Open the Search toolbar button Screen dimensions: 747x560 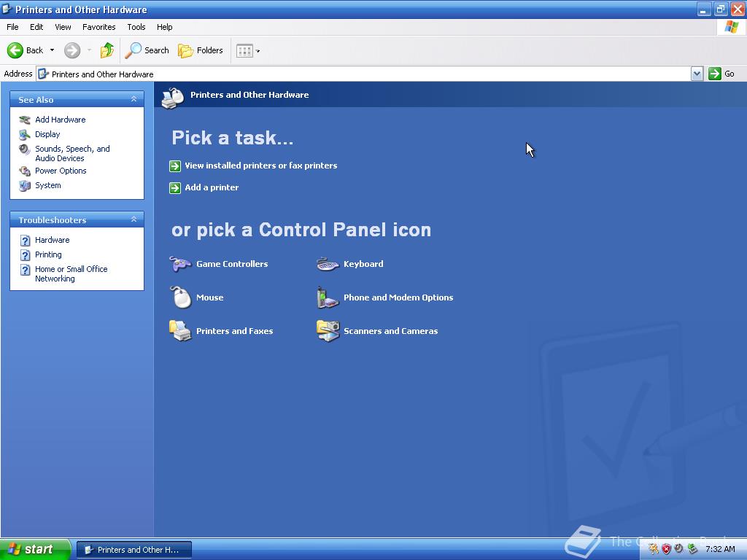(x=147, y=50)
